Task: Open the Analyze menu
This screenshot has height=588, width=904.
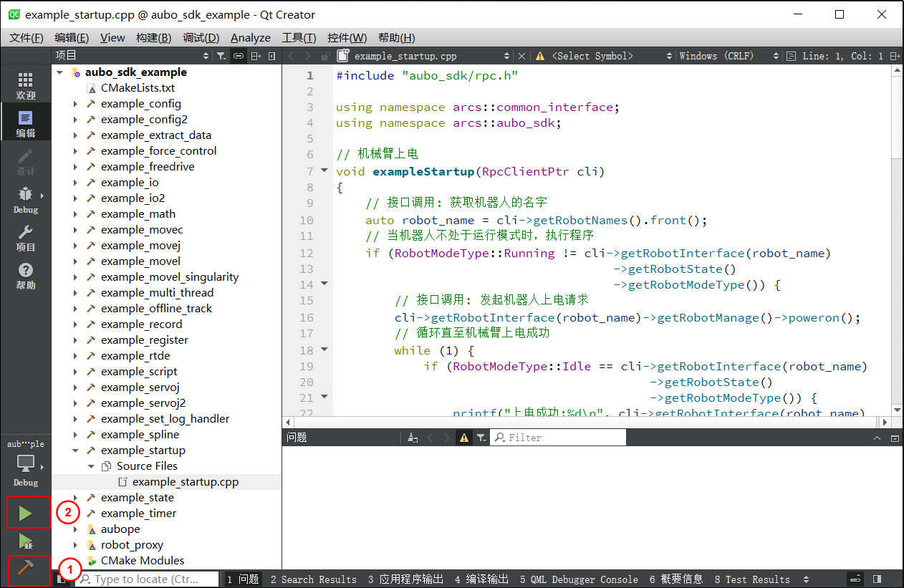Action: pyautogui.click(x=251, y=37)
